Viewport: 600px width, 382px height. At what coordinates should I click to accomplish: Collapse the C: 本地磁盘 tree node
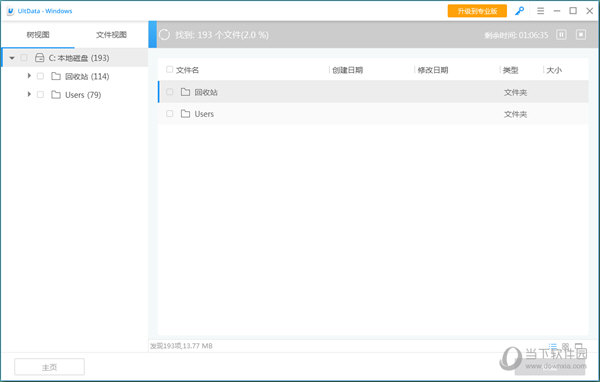(12, 58)
